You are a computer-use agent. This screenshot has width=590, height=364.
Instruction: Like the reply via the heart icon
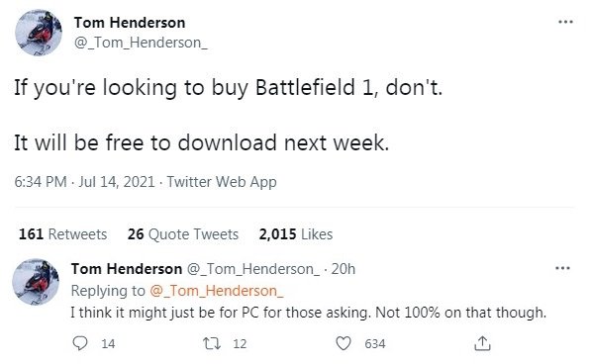344,343
